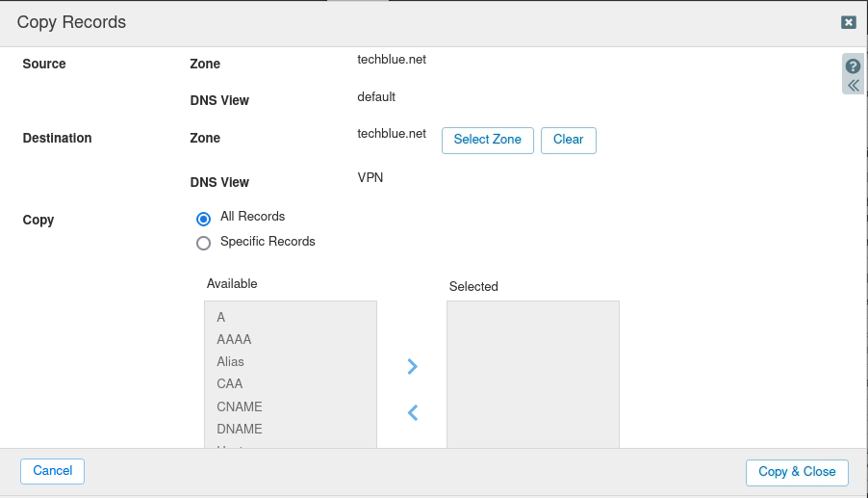
Task: Expand the side panel double chevron
Action: [853, 85]
